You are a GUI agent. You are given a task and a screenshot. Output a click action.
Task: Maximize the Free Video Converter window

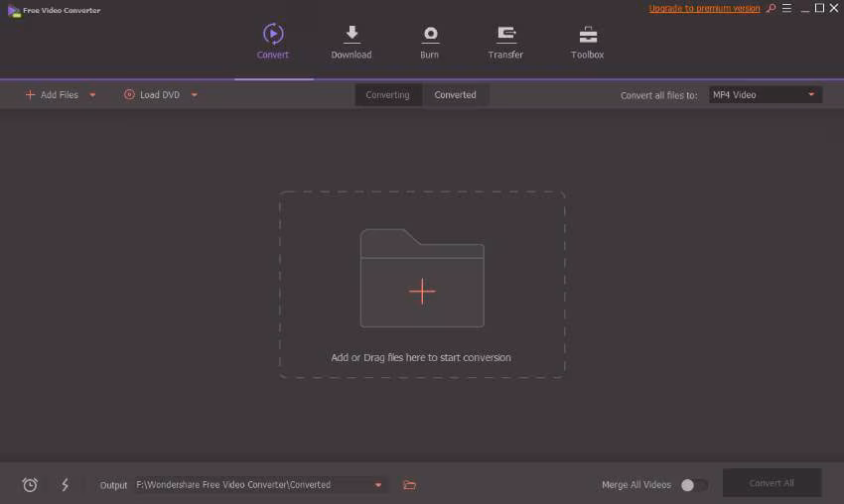point(819,8)
